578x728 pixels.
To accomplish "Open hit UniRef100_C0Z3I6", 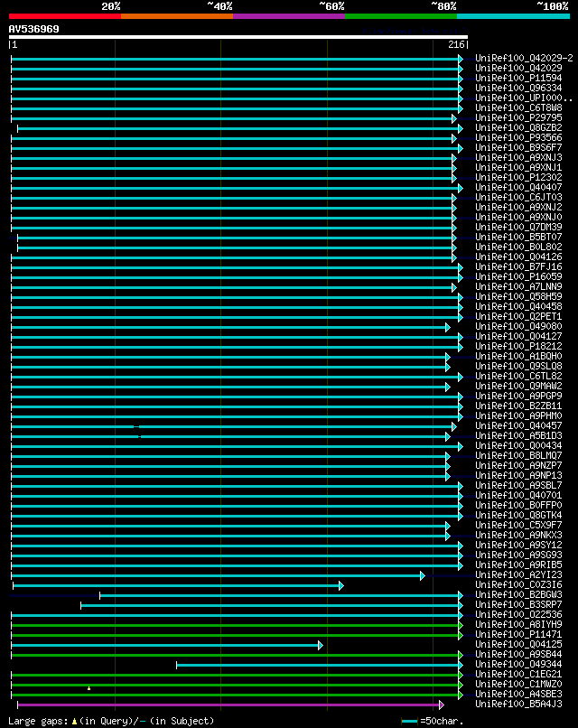I will pyautogui.click(x=518, y=585).
